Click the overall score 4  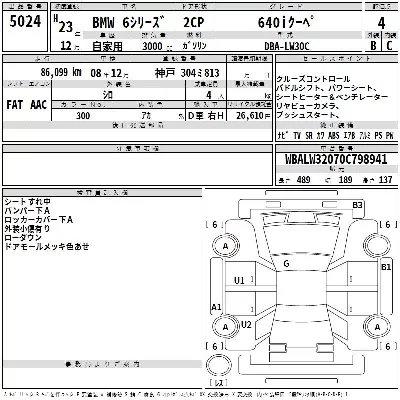pos(381,23)
